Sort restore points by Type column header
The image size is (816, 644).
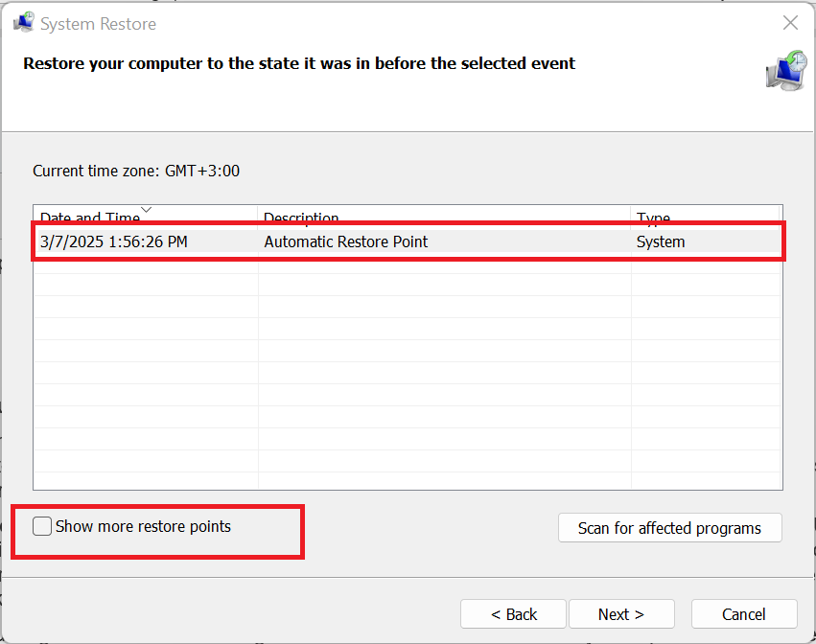point(653,218)
